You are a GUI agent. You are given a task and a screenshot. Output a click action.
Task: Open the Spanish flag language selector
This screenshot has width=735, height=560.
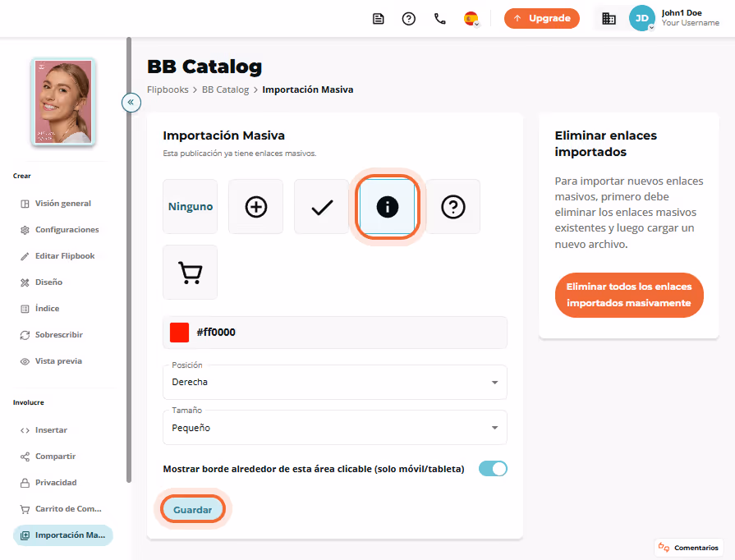point(471,19)
